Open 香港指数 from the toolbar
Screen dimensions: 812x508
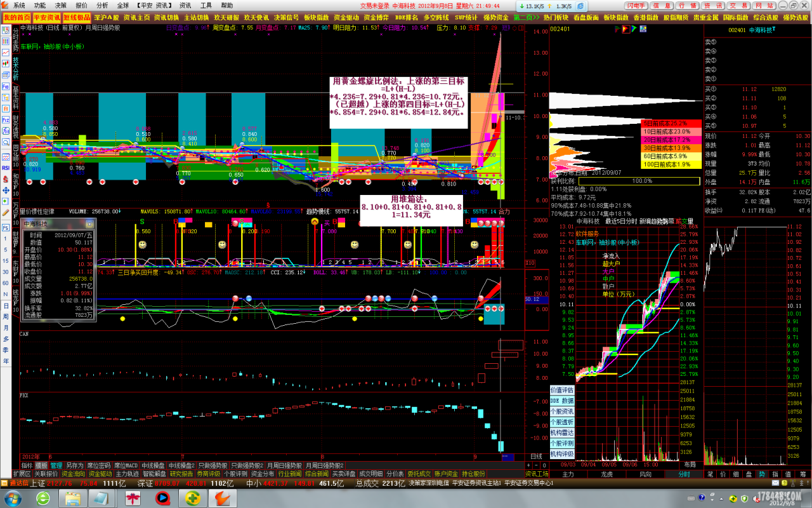(646, 17)
